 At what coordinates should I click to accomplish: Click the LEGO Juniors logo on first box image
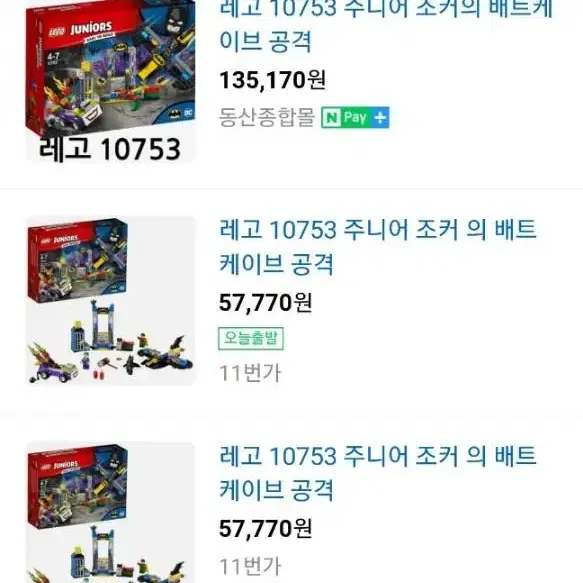[81, 29]
